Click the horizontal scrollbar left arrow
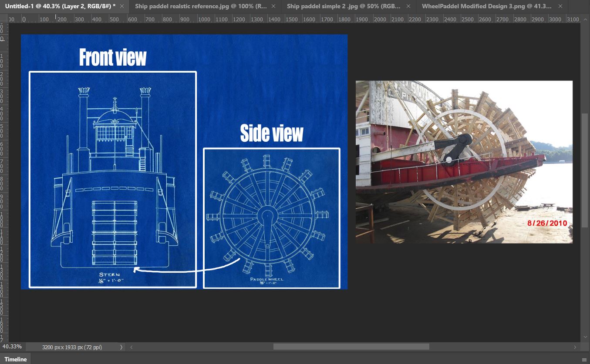The image size is (590, 364). (131, 347)
